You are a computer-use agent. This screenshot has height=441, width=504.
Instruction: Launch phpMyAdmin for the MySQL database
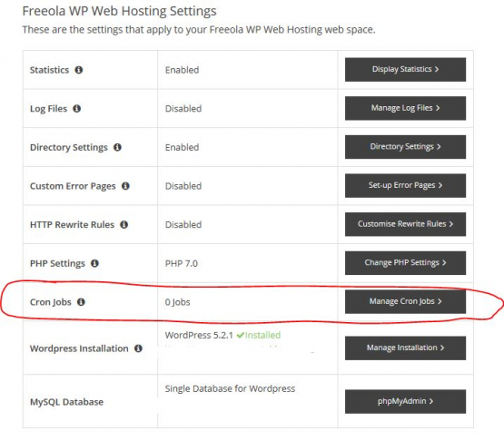(405, 401)
